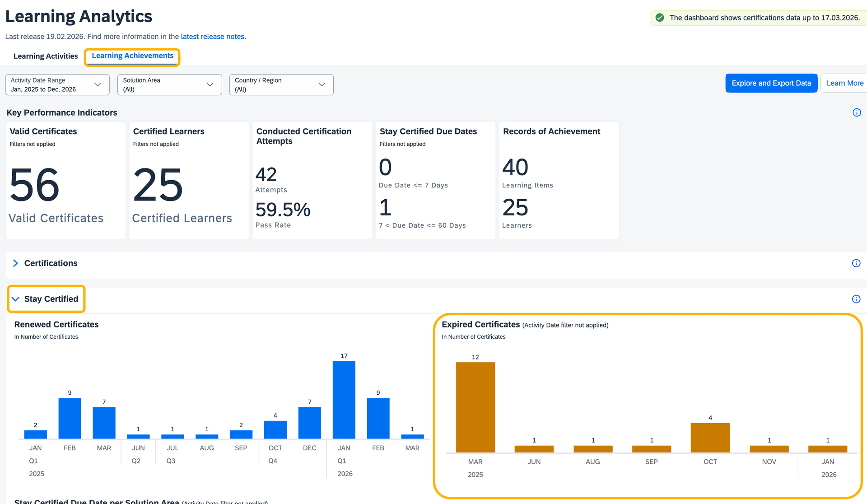This screenshot has height=504, width=867.
Task: Click the tallest bar in Expired Certificates chart
Action: pos(475,406)
